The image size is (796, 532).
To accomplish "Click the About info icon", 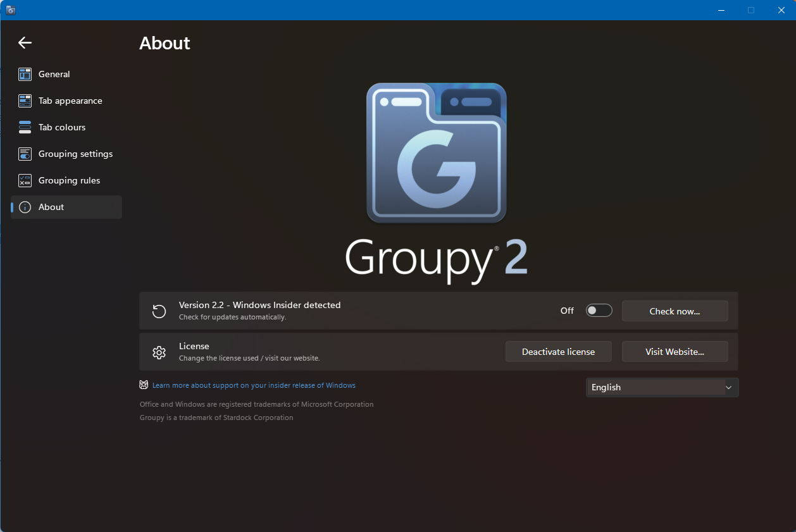I will (x=25, y=207).
